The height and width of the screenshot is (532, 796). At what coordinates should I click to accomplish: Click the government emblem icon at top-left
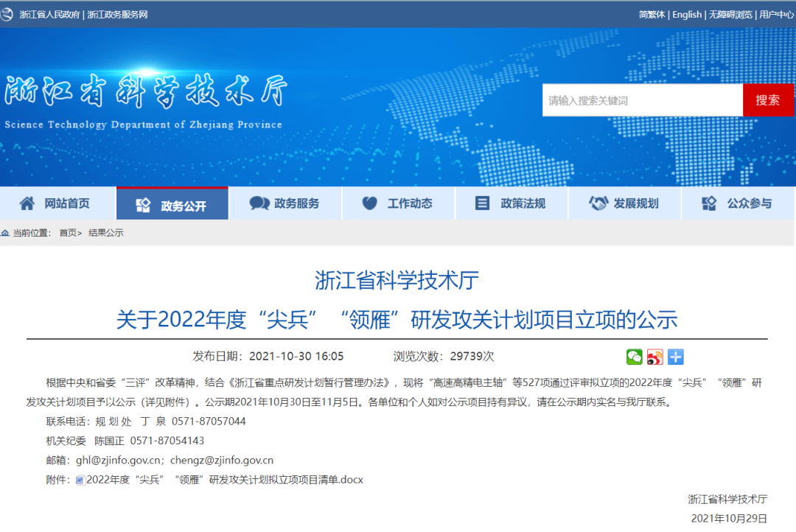(x=7, y=14)
